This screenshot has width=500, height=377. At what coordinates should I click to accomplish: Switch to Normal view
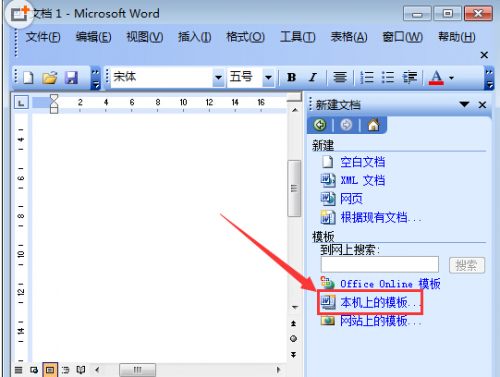pyautogui.click(x=19, y=370)
